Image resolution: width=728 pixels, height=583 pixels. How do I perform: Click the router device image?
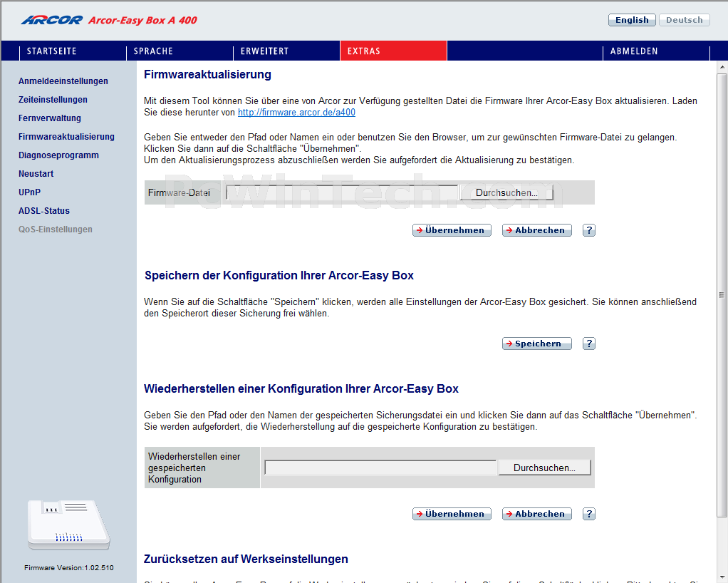click(68, 525)
